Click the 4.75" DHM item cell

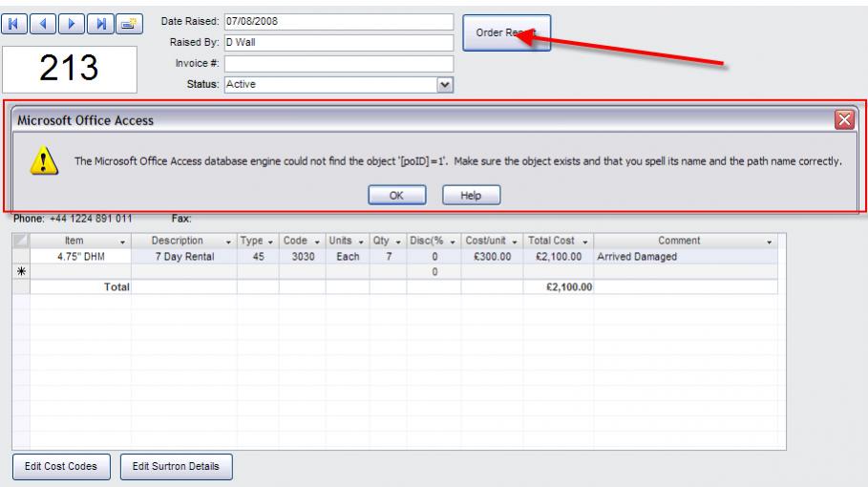coord(81,256)
